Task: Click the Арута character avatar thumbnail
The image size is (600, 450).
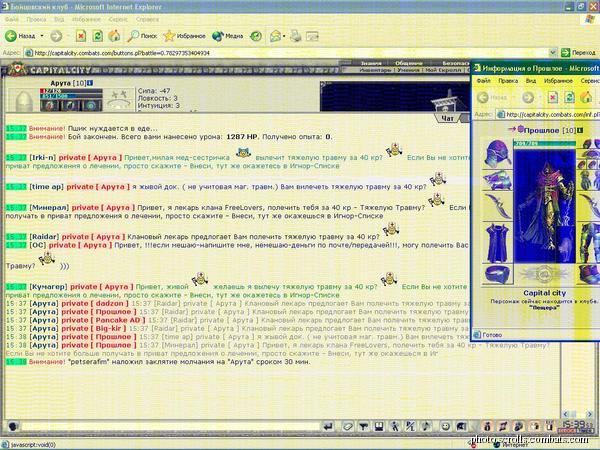Action: (24, 100)
